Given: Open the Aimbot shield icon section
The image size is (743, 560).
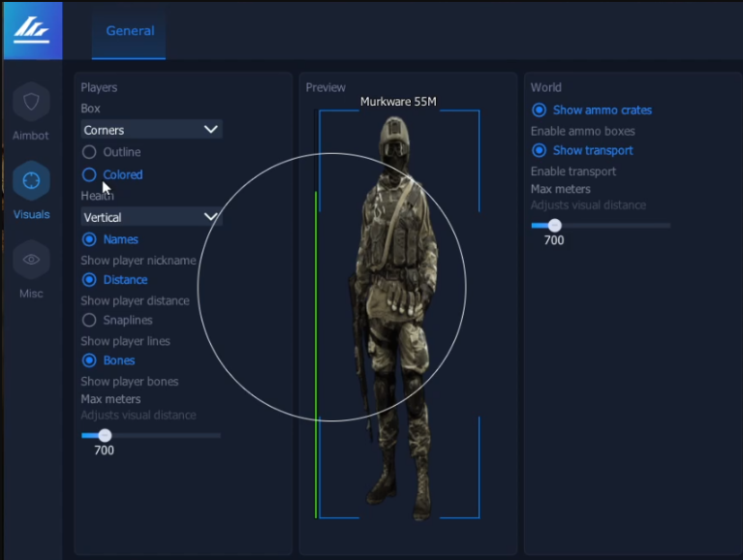Looking at the screenshot, I should point(31,102).
